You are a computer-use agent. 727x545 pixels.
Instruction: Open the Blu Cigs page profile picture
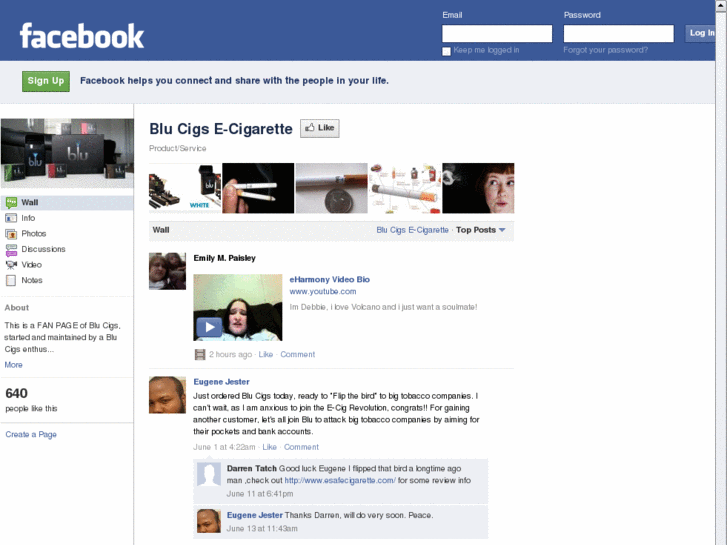(67, 153)
